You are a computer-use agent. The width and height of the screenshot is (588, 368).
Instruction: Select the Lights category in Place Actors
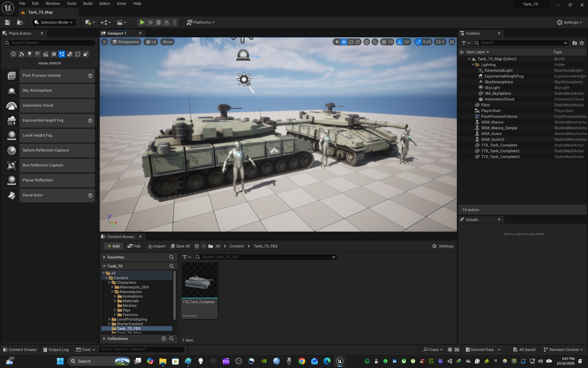30,54
